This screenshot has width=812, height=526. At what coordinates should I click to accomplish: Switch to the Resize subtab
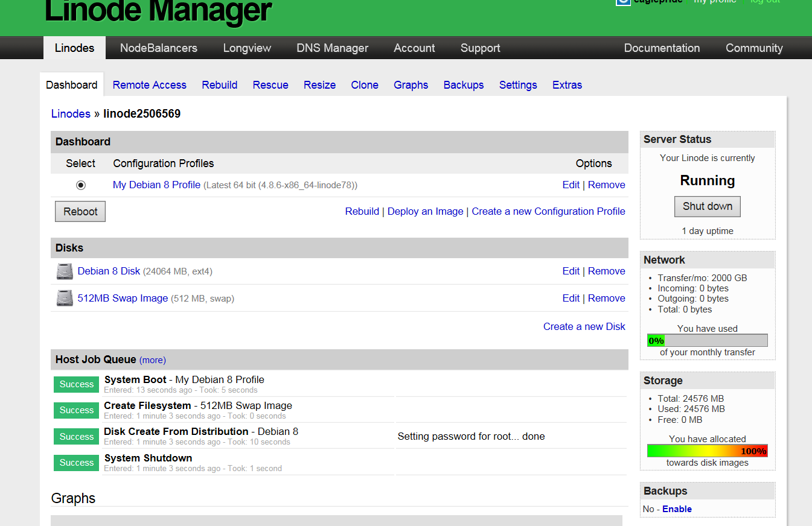[x=319, y=85]
